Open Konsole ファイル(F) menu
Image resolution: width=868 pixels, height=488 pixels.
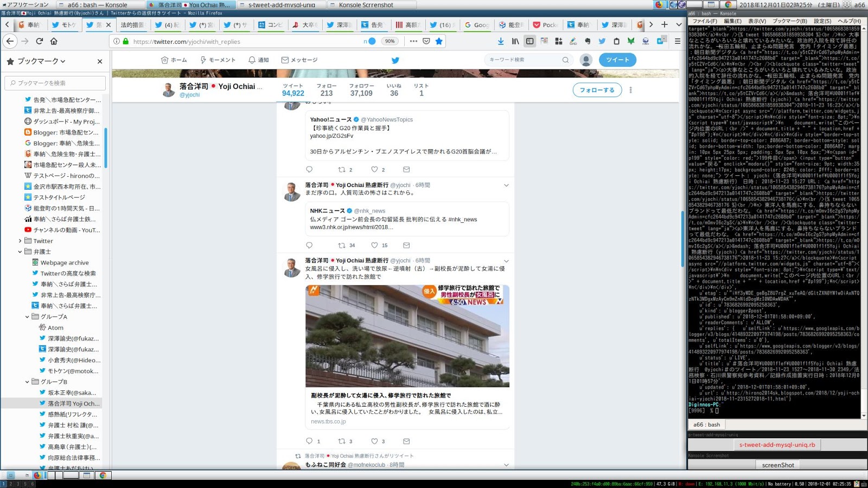[x=705, y=21]
